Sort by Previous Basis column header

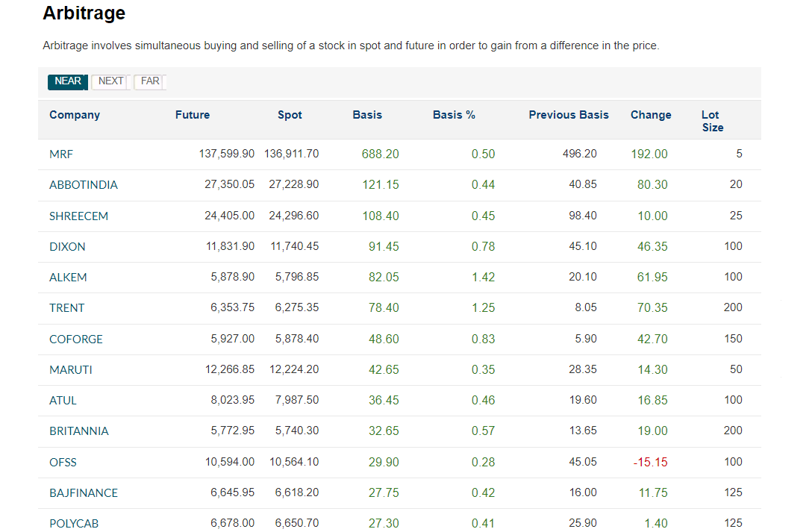[x=569, y=115]
